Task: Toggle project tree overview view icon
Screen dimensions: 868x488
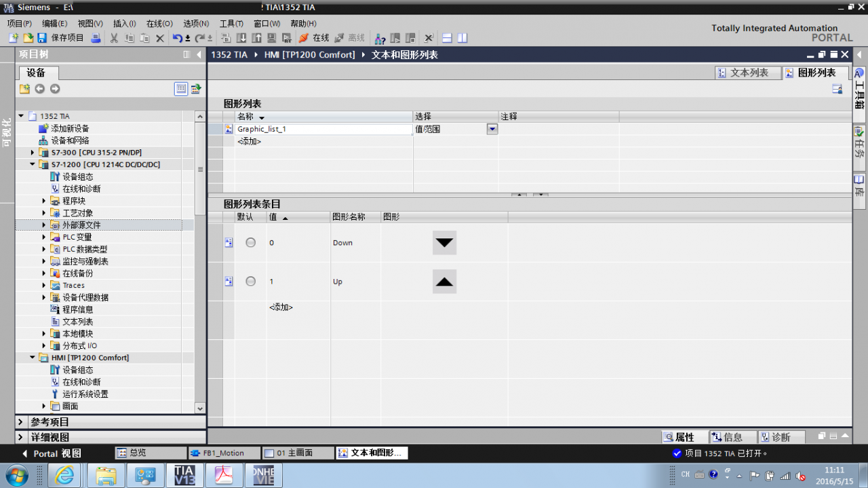Action: [x=181, y=88]
